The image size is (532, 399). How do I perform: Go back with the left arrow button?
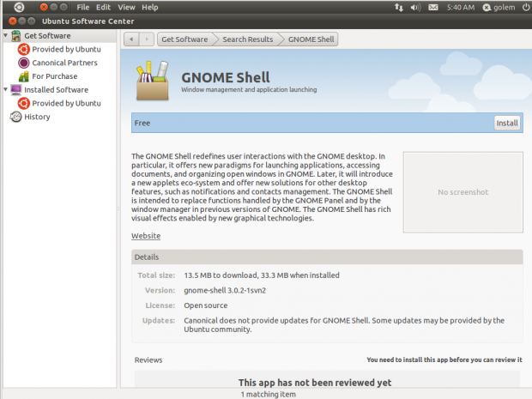131,39
